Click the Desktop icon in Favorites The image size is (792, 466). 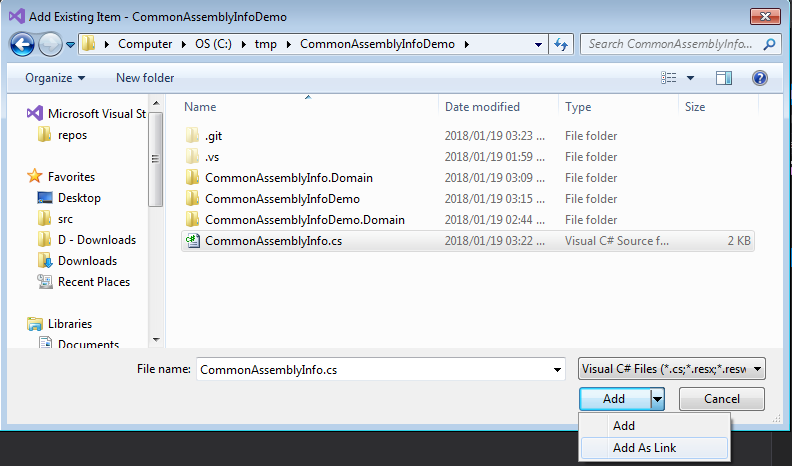[x=45, y=198]
